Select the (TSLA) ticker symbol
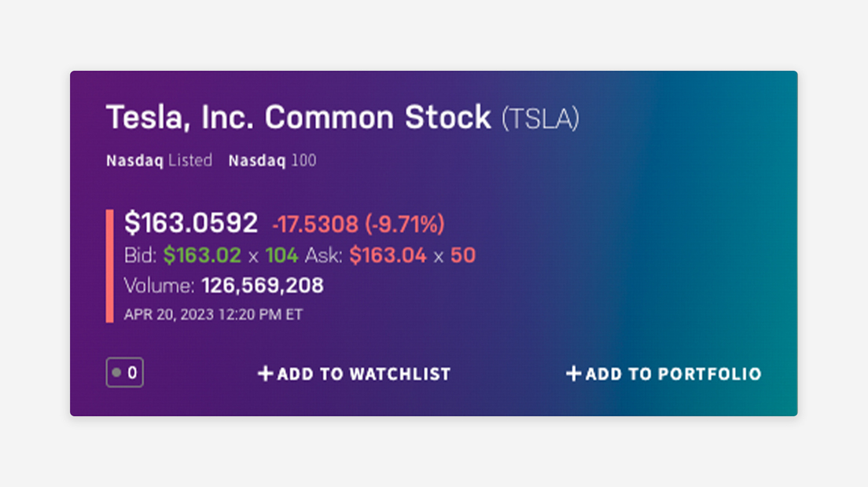This screenshot has width=868, height=487. point(541,119)
